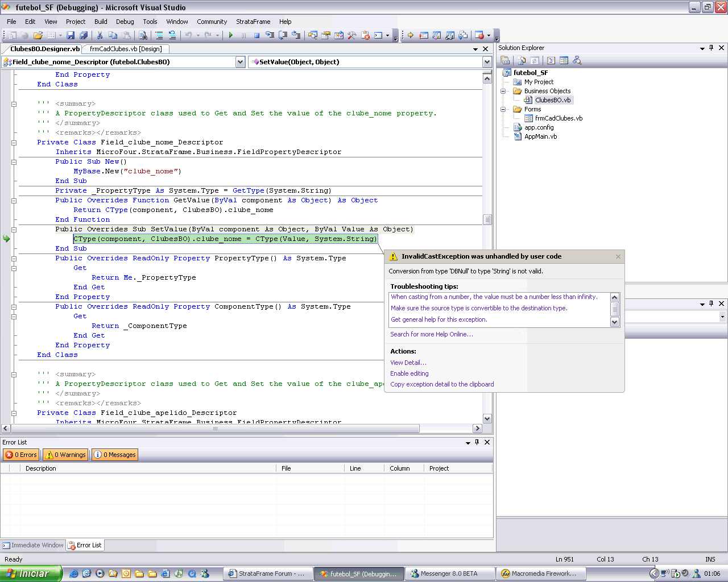Switch to the frmCadClubes.vb [Design] tab
728x582 pixels.
point(126,49)
